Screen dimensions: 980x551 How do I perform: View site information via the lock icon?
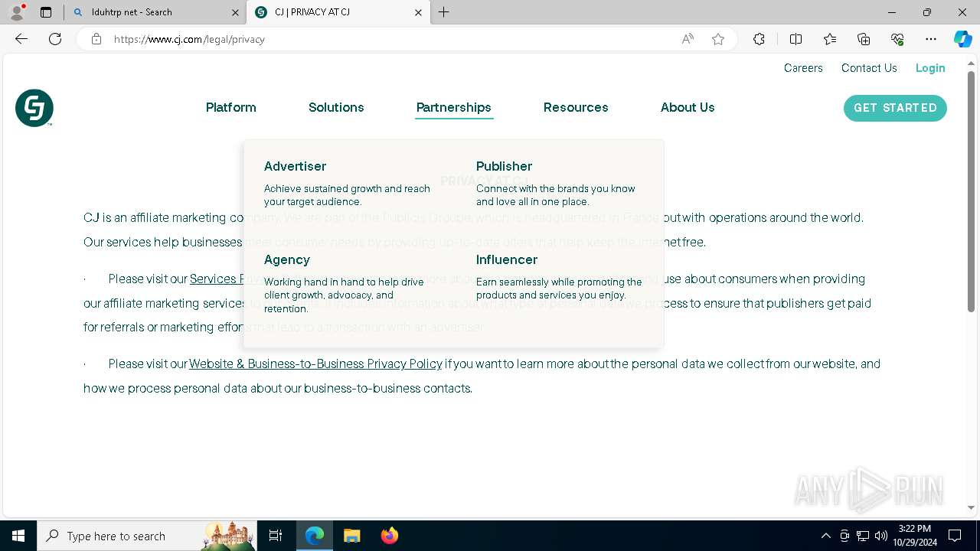(96, 39)
